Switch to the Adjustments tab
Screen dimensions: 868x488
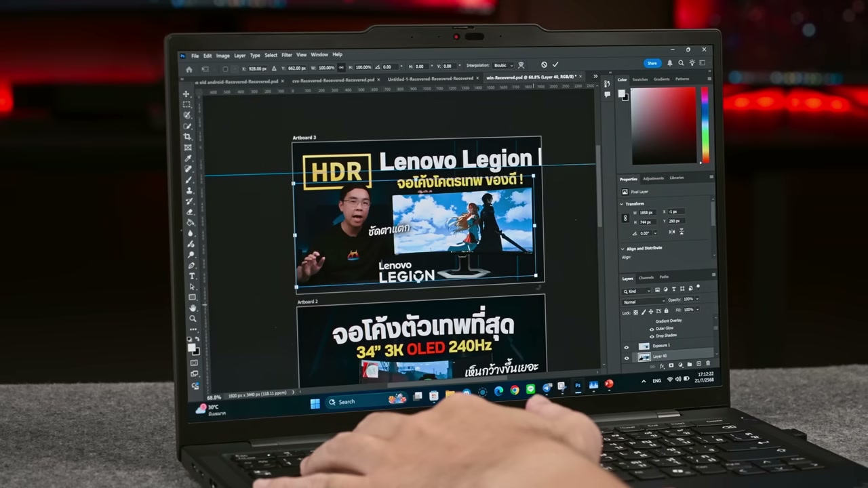[654, 178]
